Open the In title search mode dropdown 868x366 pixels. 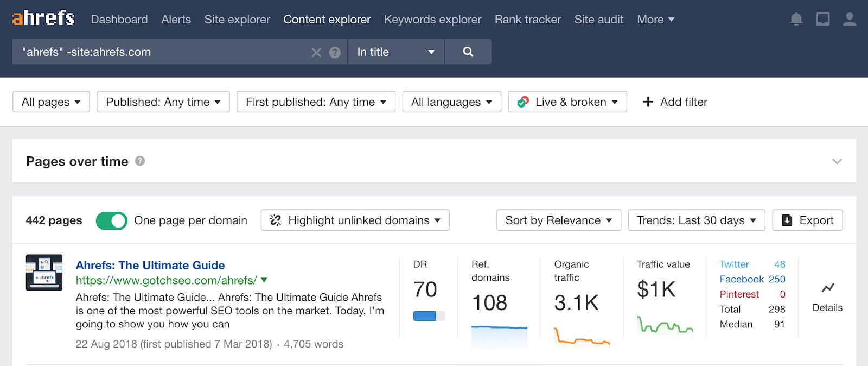pyautogui.click(x=396, y=52)
